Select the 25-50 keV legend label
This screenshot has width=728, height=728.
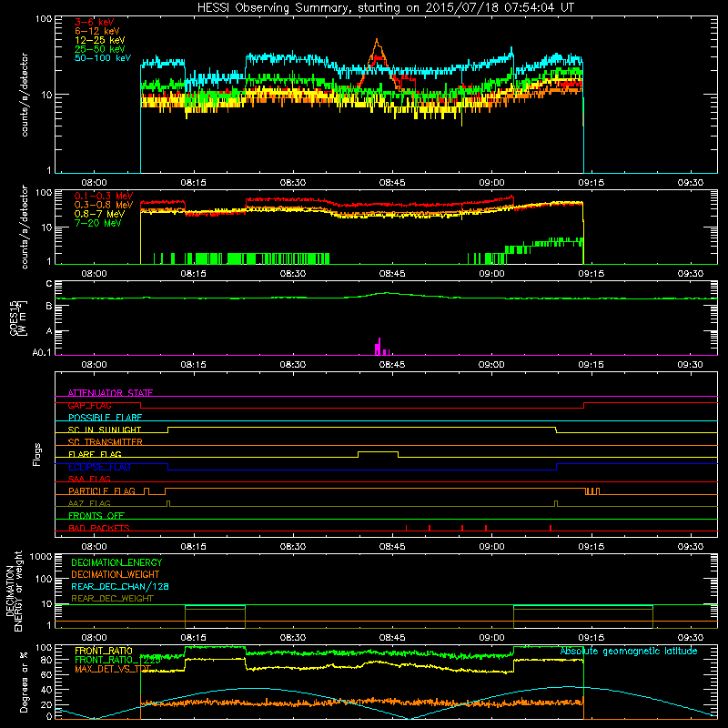click(100, 49)
